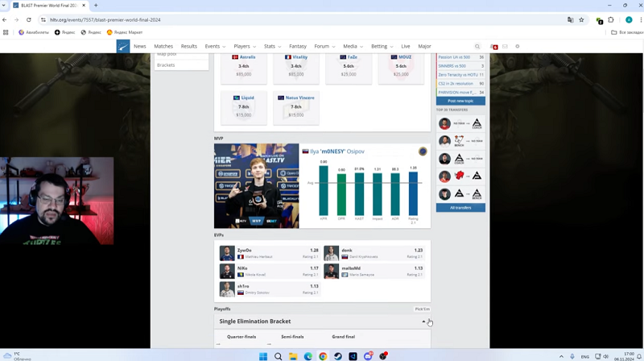Open the Windows Start menu
Screen dimensions: 644x361
[x=263, y=356]
